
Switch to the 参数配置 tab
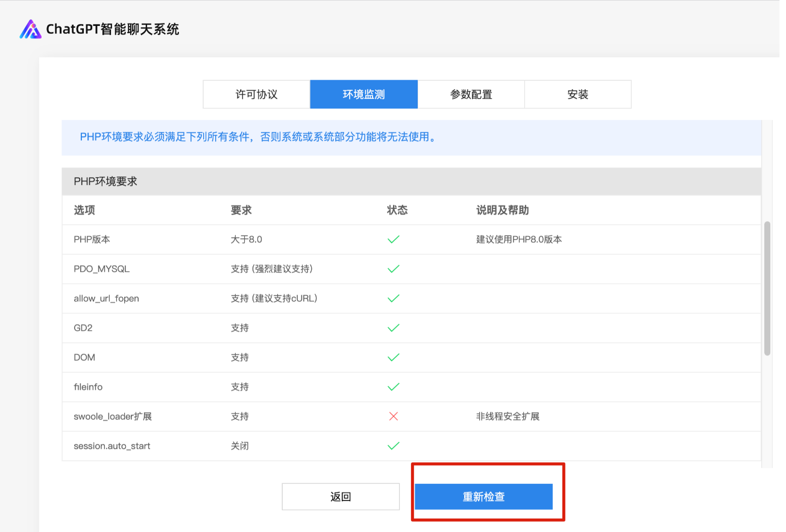pos(471,95)
